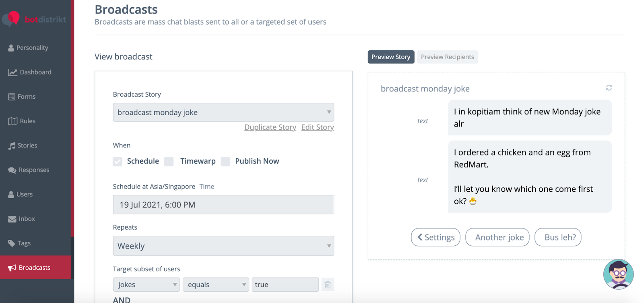Enable the Publish Now checkbox

pos(226,162)
